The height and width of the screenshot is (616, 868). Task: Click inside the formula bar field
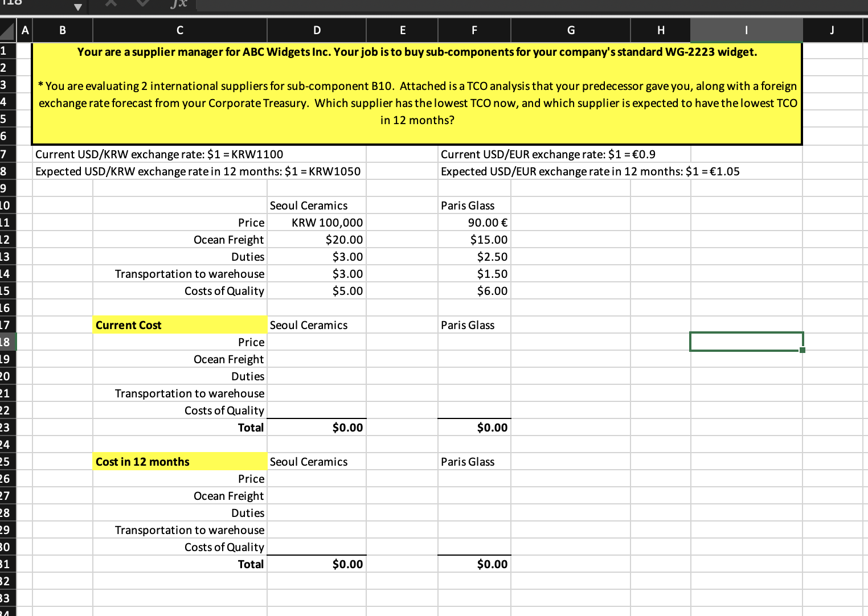click(532, 5)
